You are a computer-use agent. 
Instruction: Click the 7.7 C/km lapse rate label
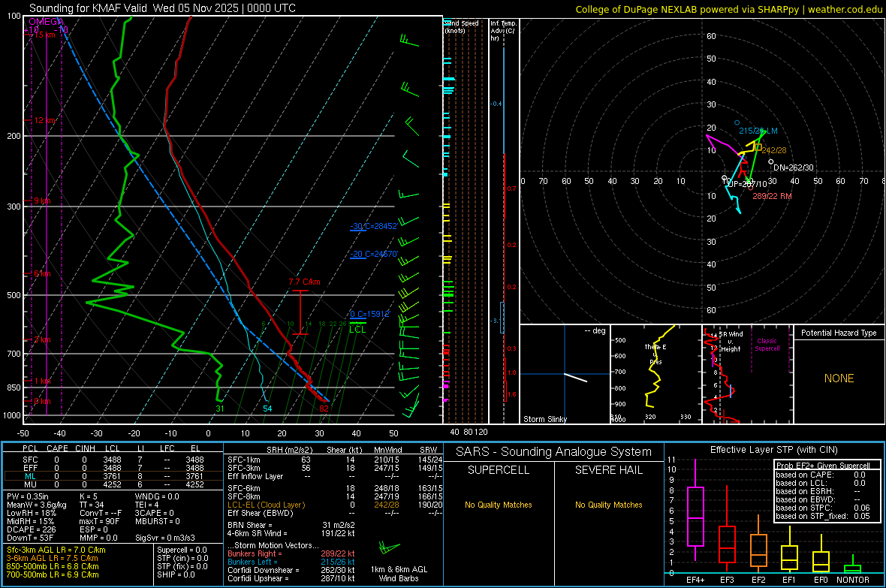coord(304,282)
